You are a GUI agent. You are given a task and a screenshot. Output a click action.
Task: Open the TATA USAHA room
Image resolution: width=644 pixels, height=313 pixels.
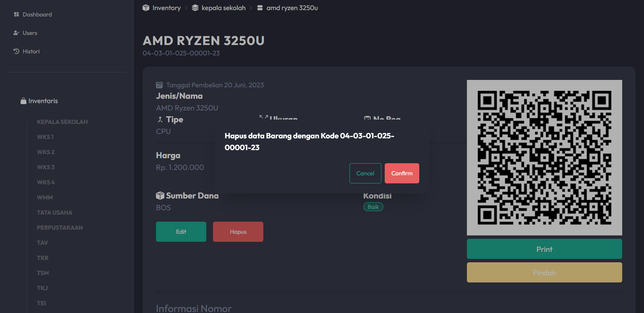(55, 213)
